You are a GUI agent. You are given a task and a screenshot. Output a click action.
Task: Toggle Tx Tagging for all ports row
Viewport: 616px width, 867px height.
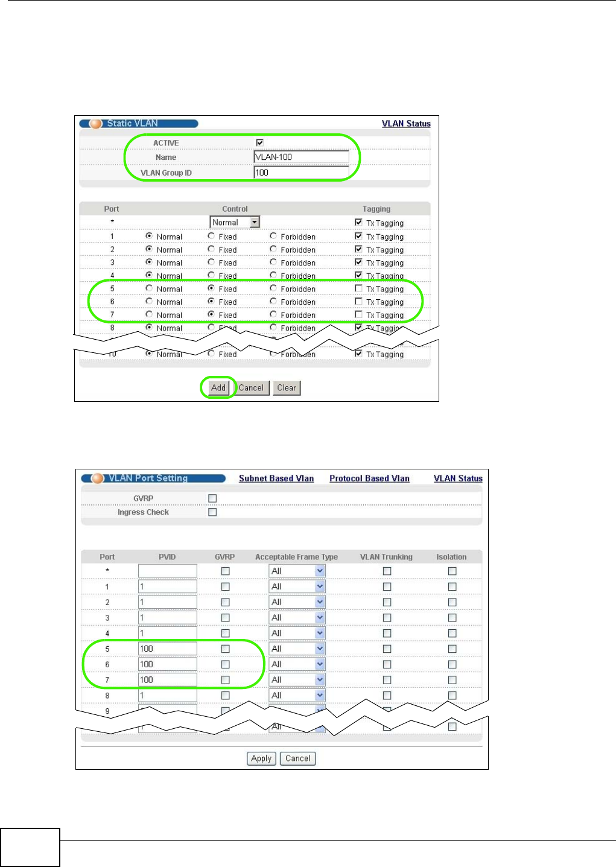(x=358, y=223)
